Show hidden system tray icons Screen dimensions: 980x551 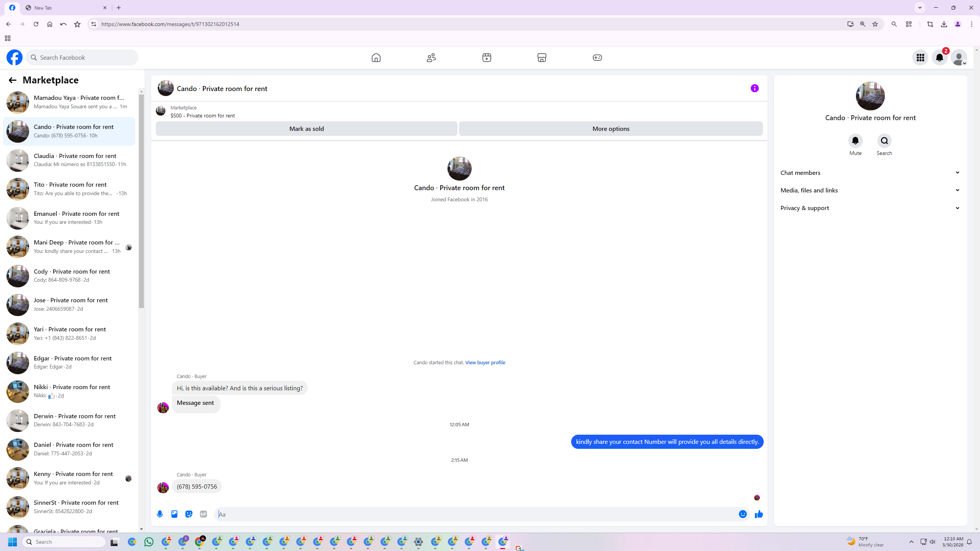coord(911,542)
